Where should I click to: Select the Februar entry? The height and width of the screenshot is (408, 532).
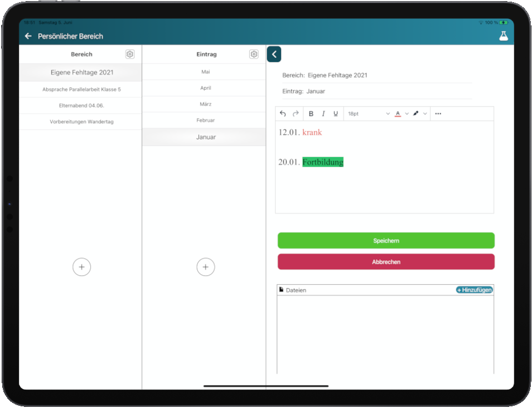(x=205, y=120)
